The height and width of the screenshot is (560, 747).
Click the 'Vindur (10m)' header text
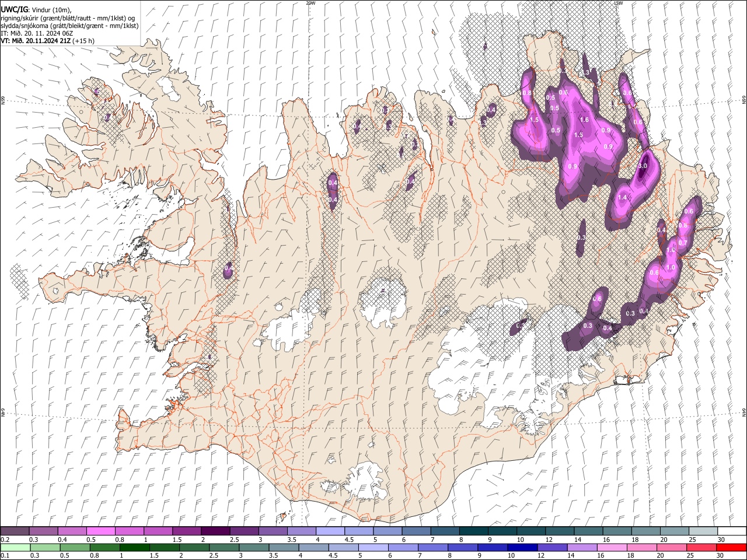51,9
